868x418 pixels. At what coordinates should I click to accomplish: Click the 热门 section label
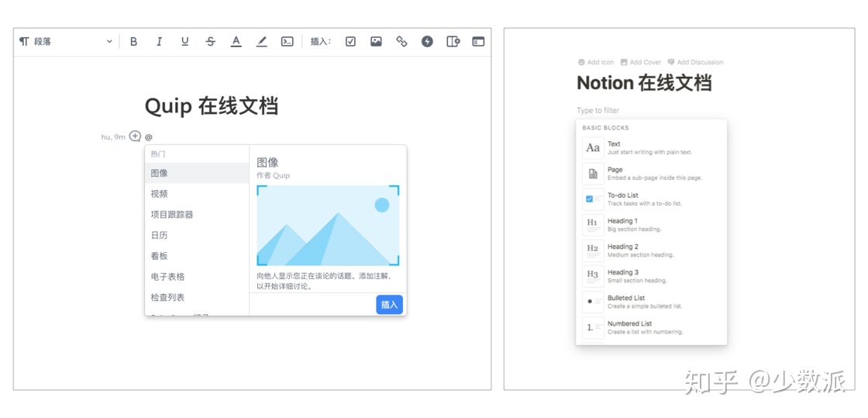[x=158, y=154]
